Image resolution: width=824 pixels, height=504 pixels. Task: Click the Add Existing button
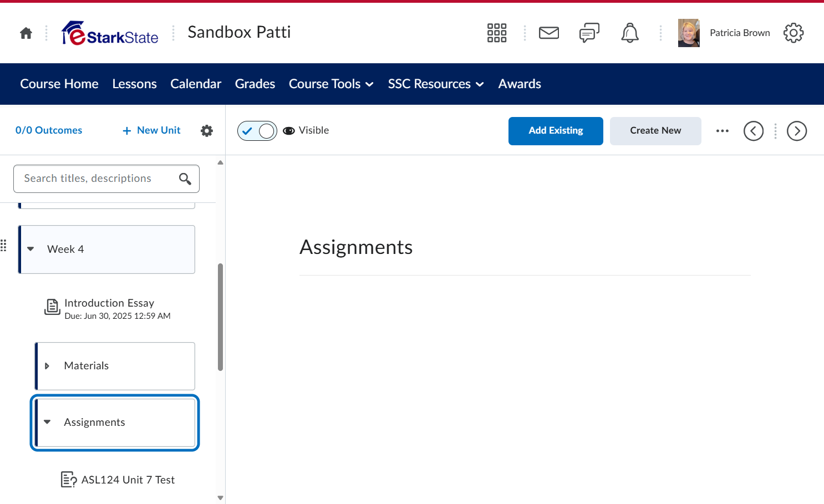(556, 131)
